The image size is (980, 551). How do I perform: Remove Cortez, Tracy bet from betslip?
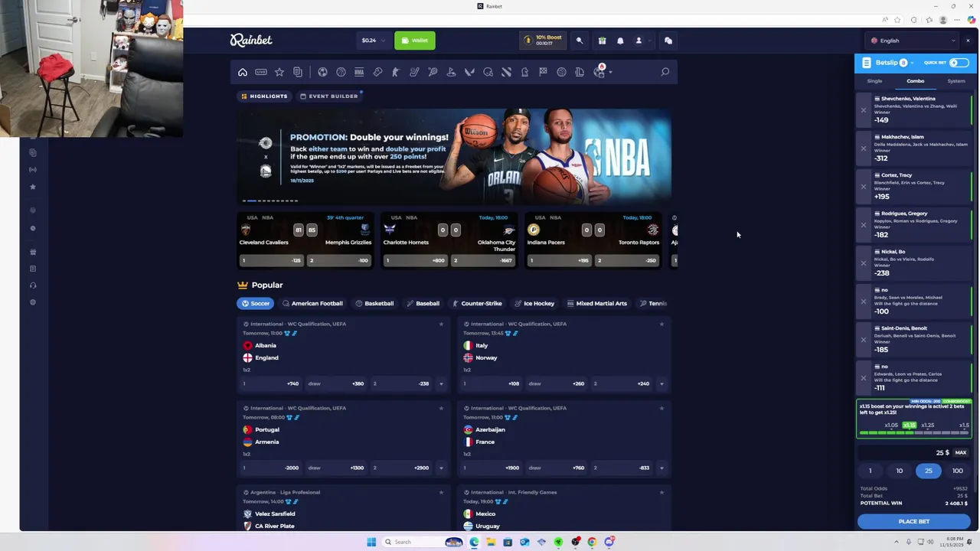864,187
